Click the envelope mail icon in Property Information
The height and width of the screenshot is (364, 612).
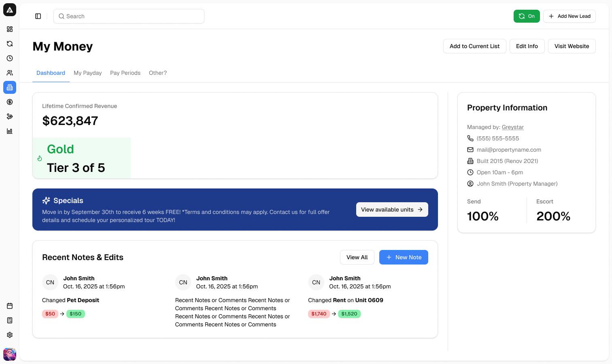[470, 150]
